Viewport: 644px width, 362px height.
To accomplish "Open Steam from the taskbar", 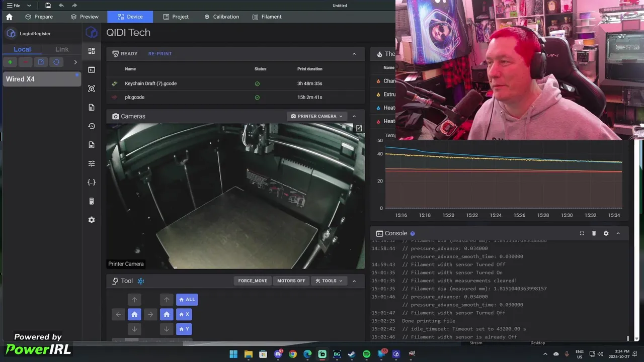I will click(352, 354).
